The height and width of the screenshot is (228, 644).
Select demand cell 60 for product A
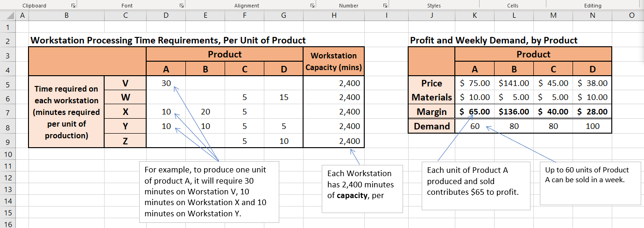(x=474, y=126)
